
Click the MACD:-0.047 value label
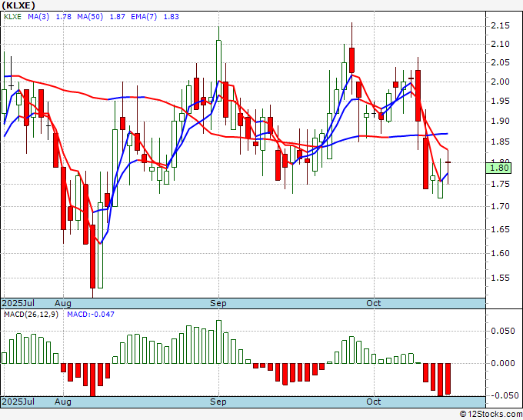[91, 315]
